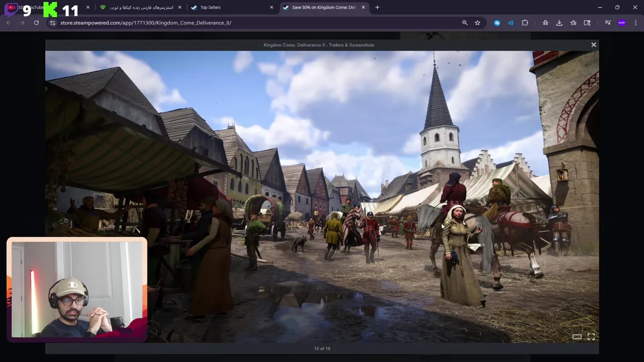Image resolution: width=644 pixels, height=362 pixels.
Task: Click the incognito-style hat extension icon
Action: tap(545, 23)
